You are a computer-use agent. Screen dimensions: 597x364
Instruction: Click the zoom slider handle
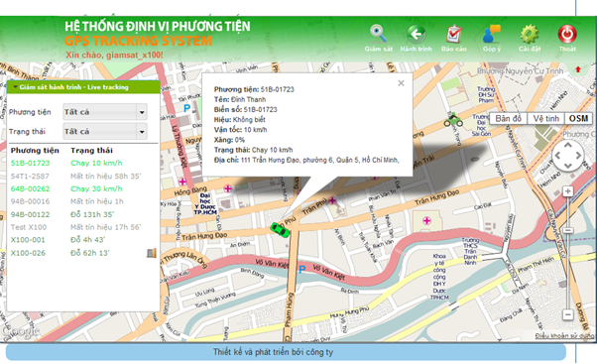point(567,231)
